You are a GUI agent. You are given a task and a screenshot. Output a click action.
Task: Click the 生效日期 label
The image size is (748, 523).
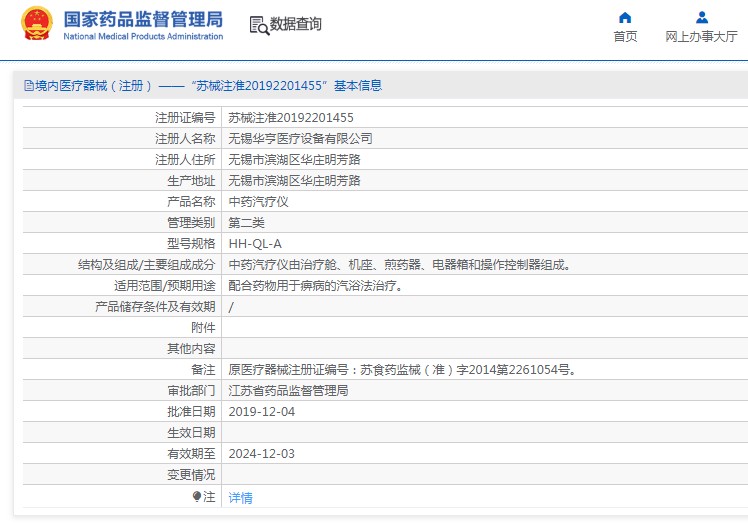191,432
